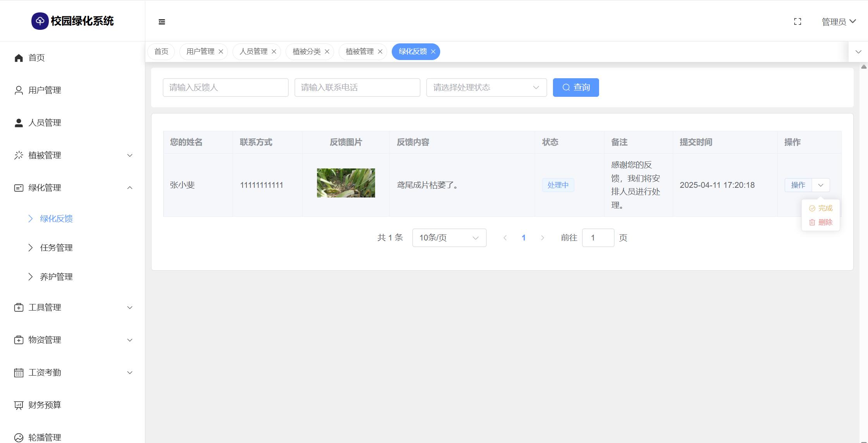
Task: Click the 校园绿化系统 logo icon
Action: tap(40, 21)
